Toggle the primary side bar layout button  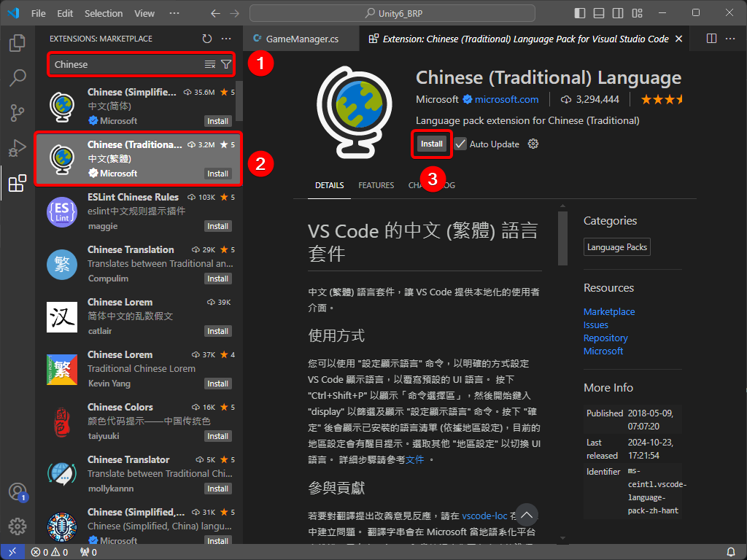coord(580,13)
